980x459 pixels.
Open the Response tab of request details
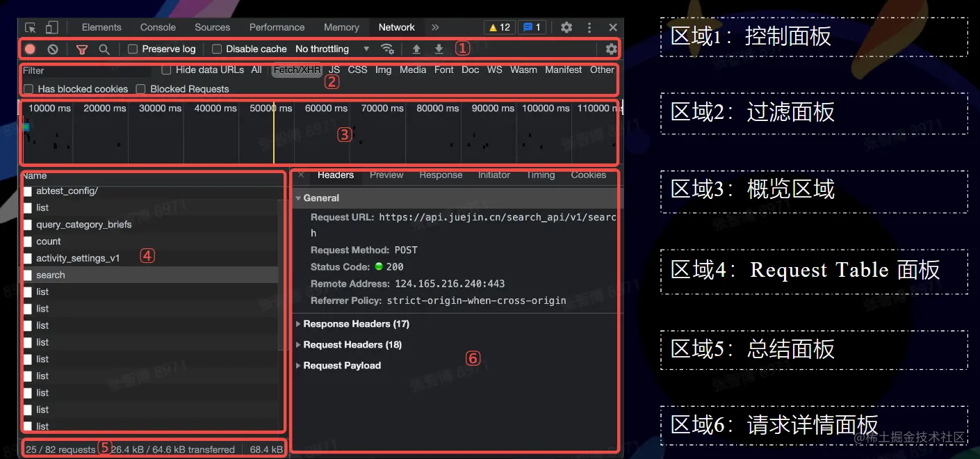coord(441,175)
